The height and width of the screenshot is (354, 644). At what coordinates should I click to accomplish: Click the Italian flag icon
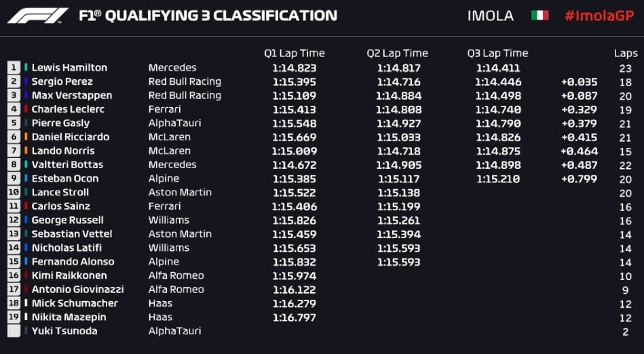pyautogui.click(x=539, y=15)
